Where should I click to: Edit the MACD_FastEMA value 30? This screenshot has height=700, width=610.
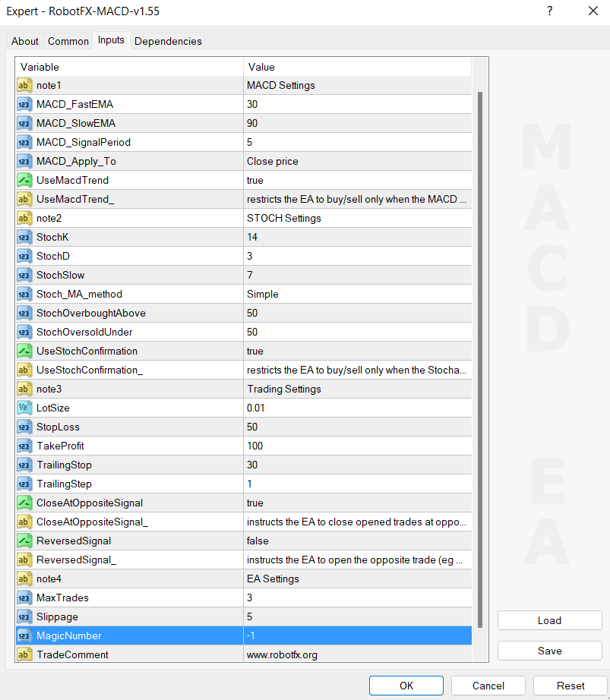point(358,105)
